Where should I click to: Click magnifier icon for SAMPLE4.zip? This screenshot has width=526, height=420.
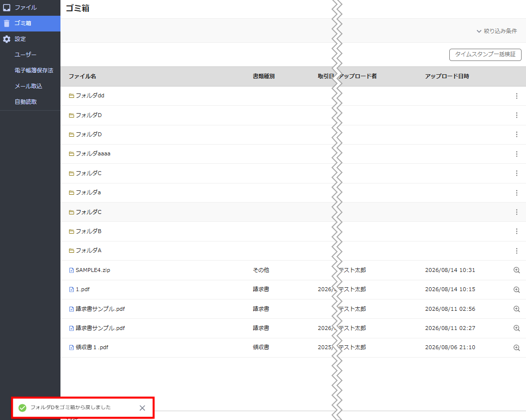[x=517, y=270]
